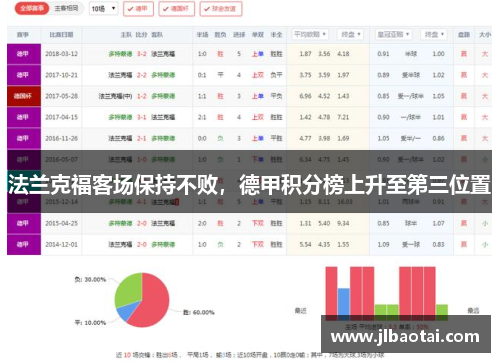Open the 皇冠亚盘 handicap dropdown
This screenshot has width=500, height=362.
coord(393,34)
